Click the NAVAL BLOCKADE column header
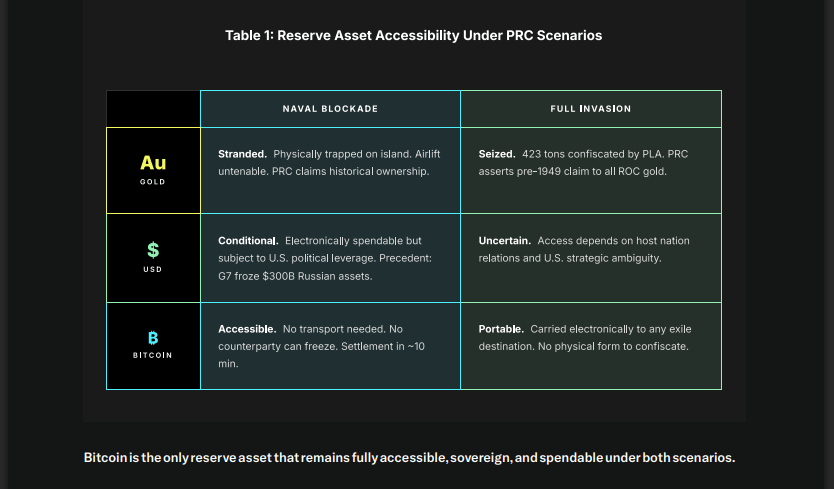 [x=330, y=109]
